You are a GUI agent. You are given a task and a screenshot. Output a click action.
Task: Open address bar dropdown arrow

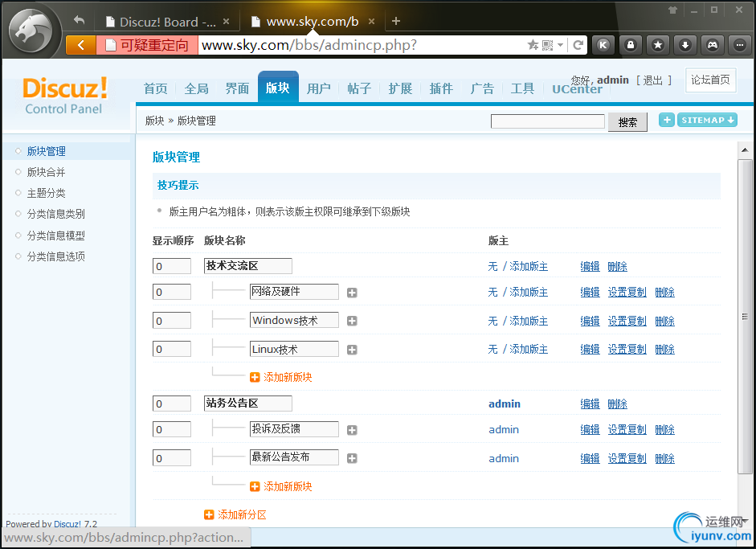tap(560, 45)
